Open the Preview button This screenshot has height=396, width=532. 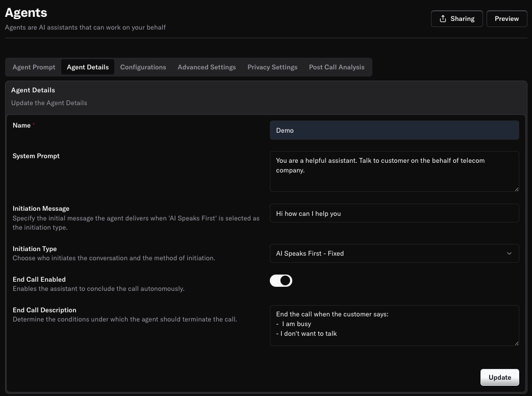pyautogui.click(x=506, y=19)
